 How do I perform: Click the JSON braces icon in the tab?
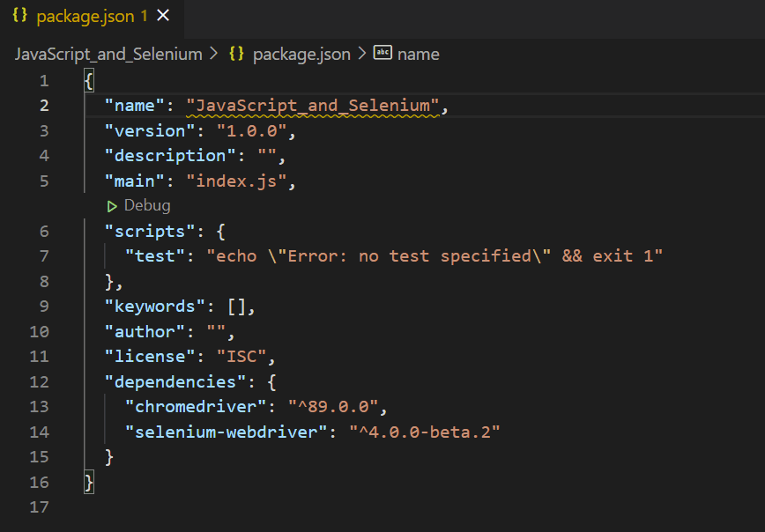(20, 16)
